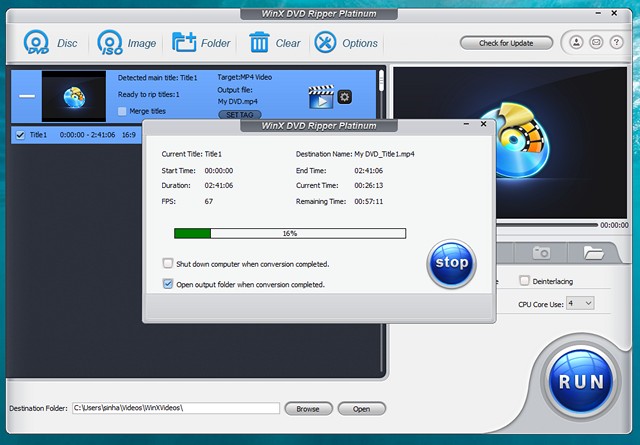Open the snapshot camera tab
The image size is (640, 445).
[541, 253]
